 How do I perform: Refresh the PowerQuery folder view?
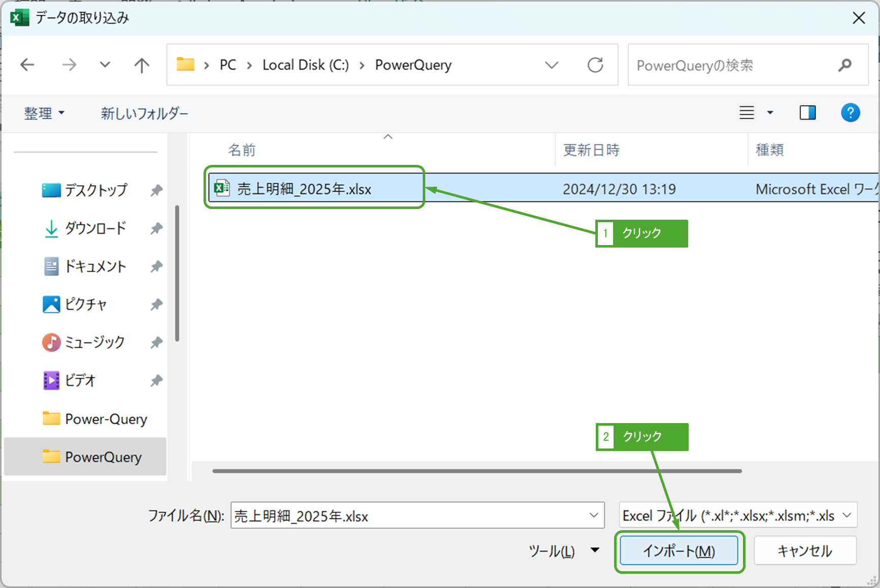(595, 65)
